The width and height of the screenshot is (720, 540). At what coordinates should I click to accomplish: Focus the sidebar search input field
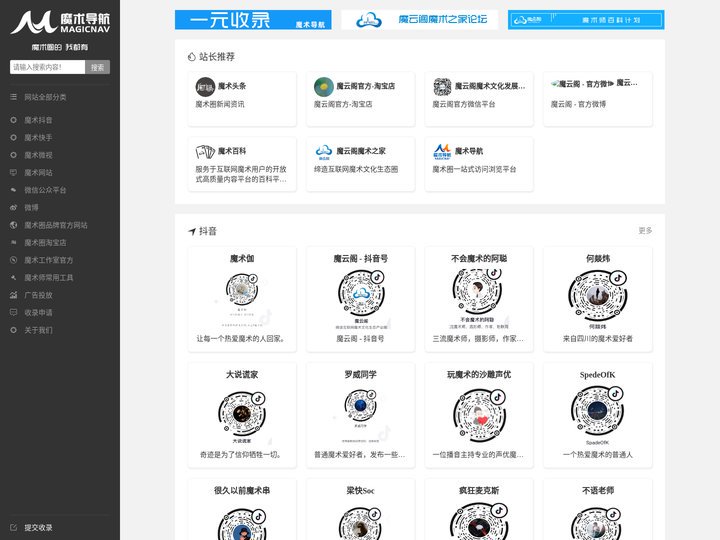(47, 67)
